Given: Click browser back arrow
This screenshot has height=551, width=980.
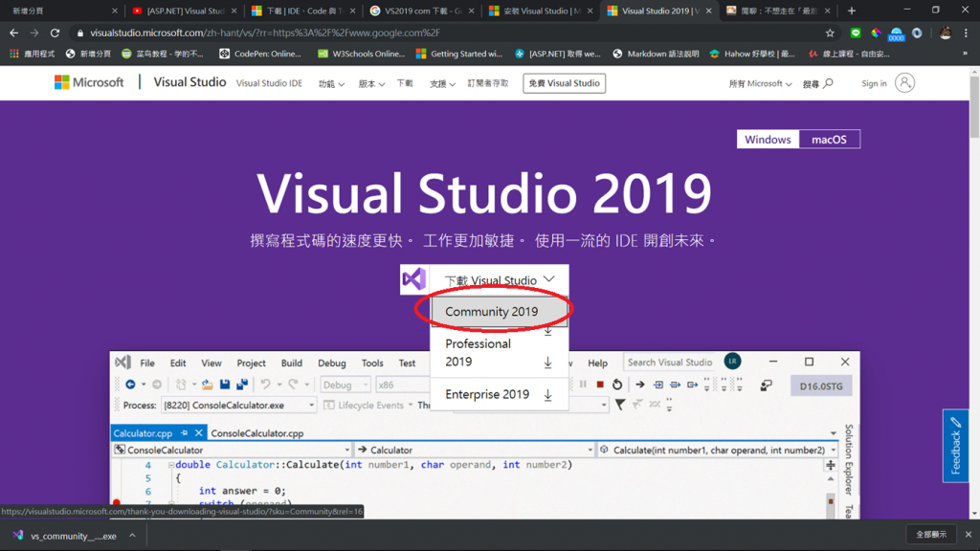Looking at the screenshot, I should 13,33.
